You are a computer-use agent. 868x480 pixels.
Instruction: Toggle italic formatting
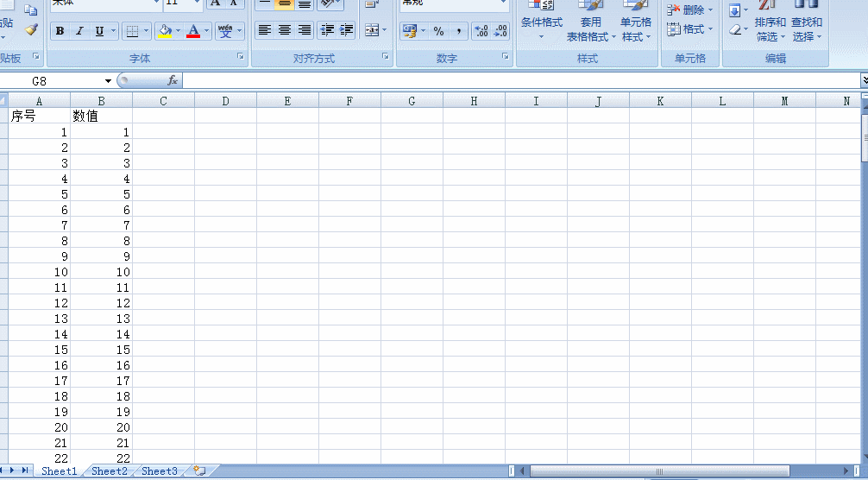point(79,30)
